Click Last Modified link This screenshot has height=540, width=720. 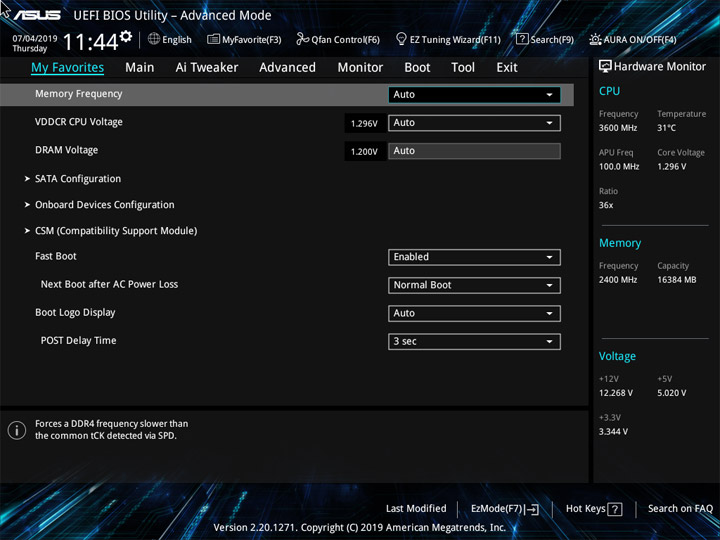[416, 508]
